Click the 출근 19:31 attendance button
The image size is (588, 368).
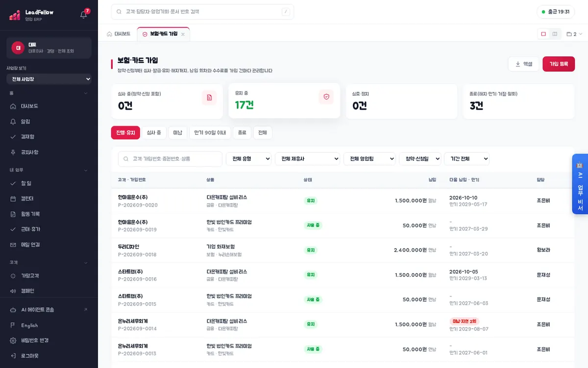tap(556, 12)
